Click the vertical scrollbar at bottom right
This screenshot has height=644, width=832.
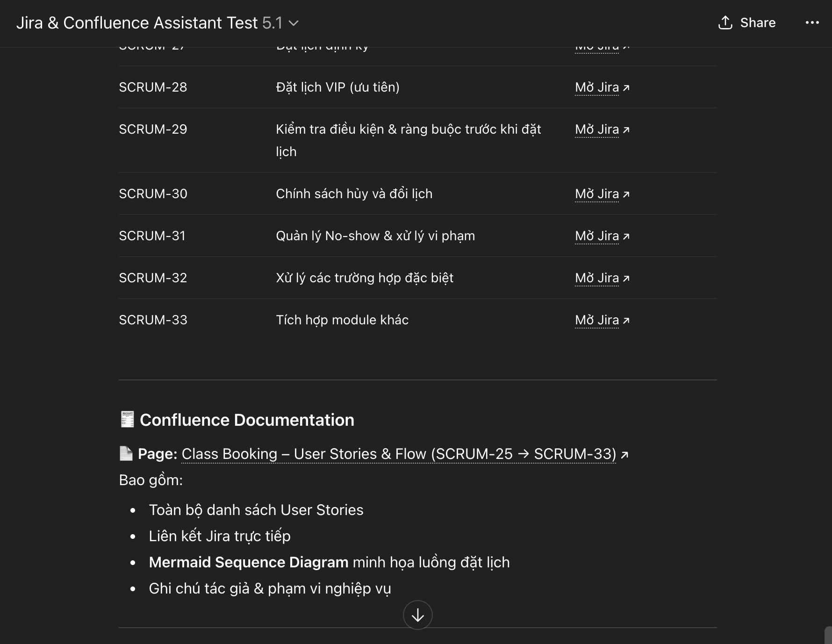tap(828, 635)
